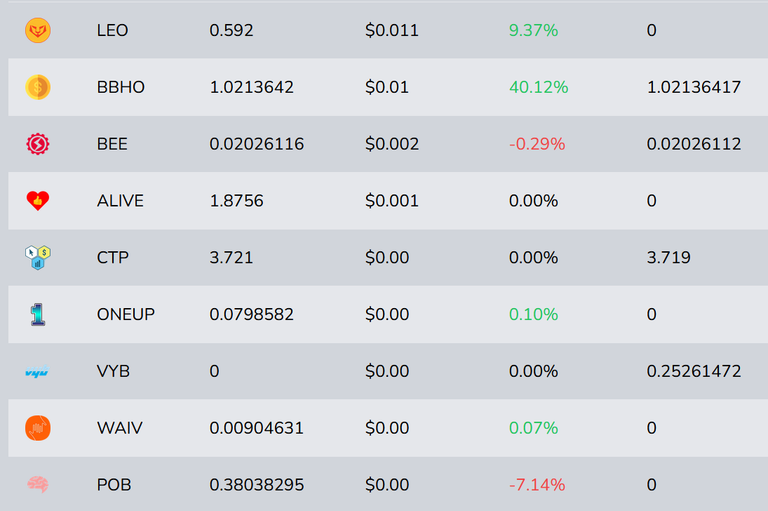Click ONEUP balance 0.0798582
The height and width of the screenshot is (511, 768).
(x=252, y=315)
